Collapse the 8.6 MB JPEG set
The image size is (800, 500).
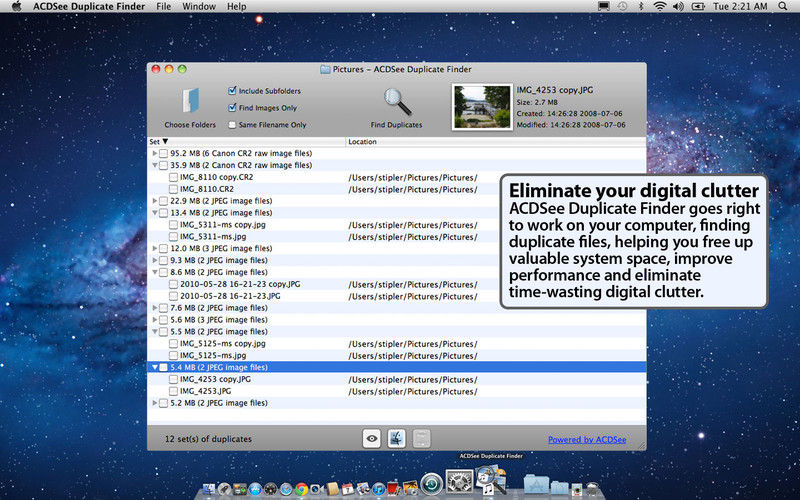point(155,272)
